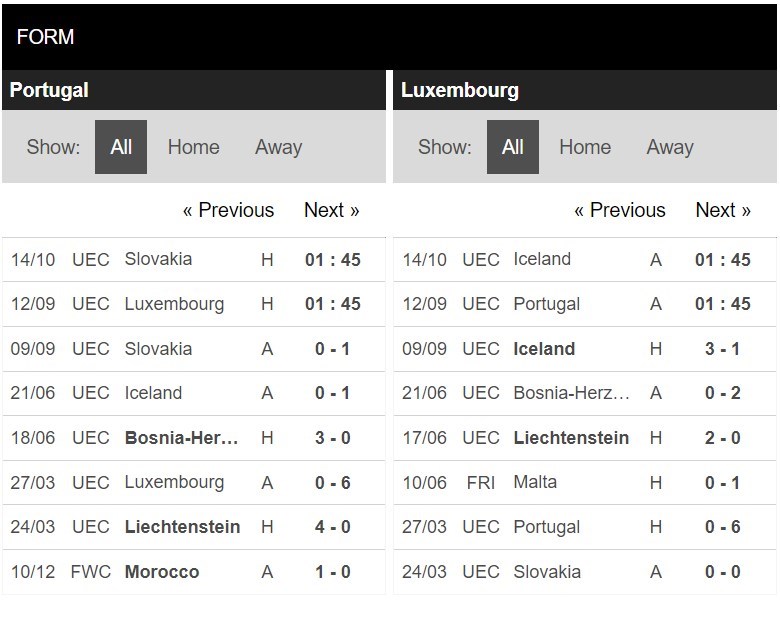The height and width of the screenshot is (619, 780).
Task: Go to Next Luxembourg matches
Action: [x=723, y=210]
